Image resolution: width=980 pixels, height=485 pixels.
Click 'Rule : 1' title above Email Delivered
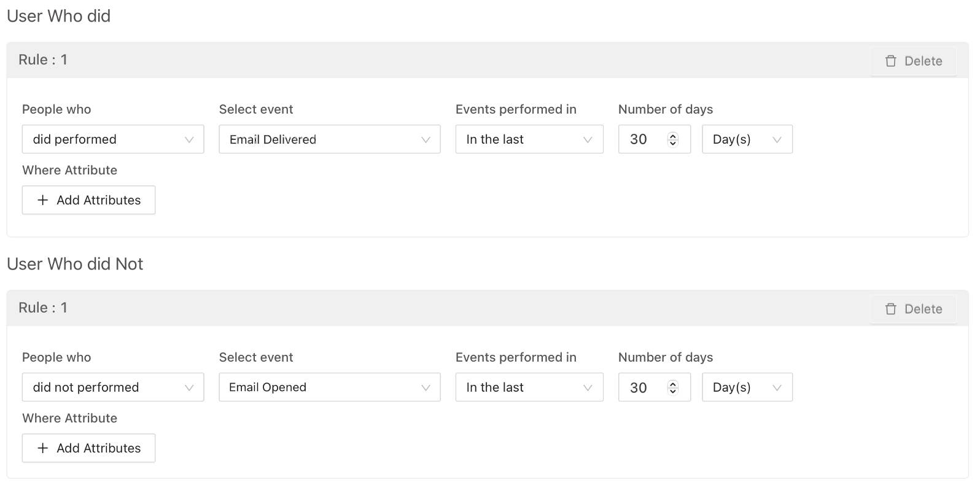43,60
